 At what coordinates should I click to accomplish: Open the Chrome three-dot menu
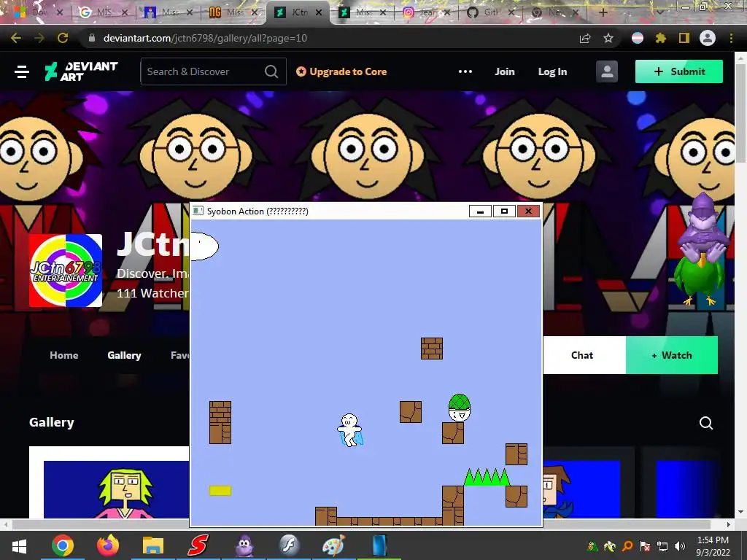pyautogui.click(x=731, y=38)
